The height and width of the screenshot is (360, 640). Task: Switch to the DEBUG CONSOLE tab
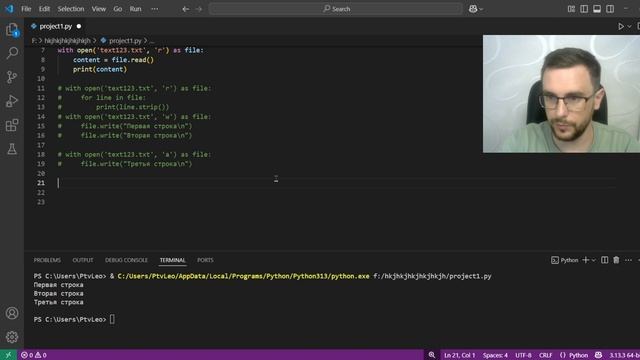tap(126, 260)
